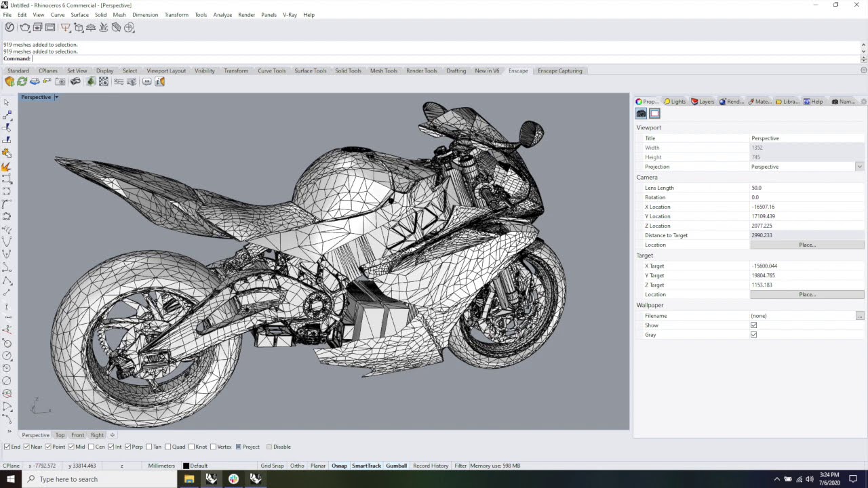The image size is (868, 488).
Task: Open File Explorer from taskbar
Action: coord(189,479)
